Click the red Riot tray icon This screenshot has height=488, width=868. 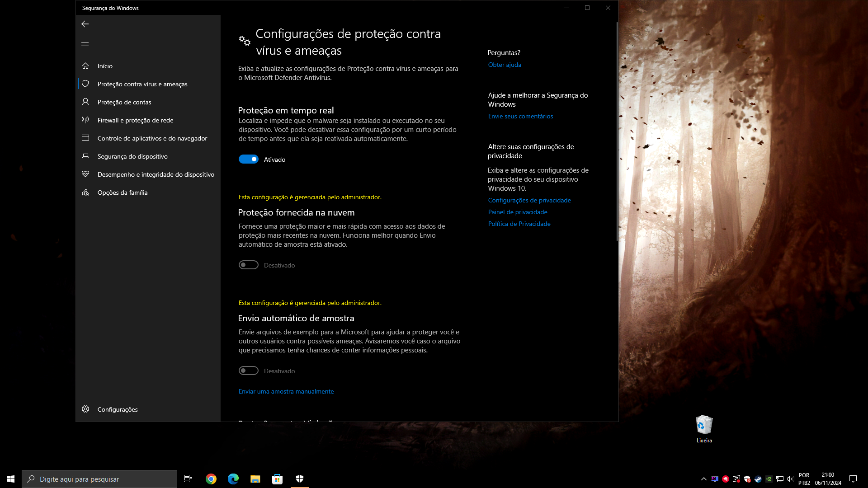coord(726,479)
